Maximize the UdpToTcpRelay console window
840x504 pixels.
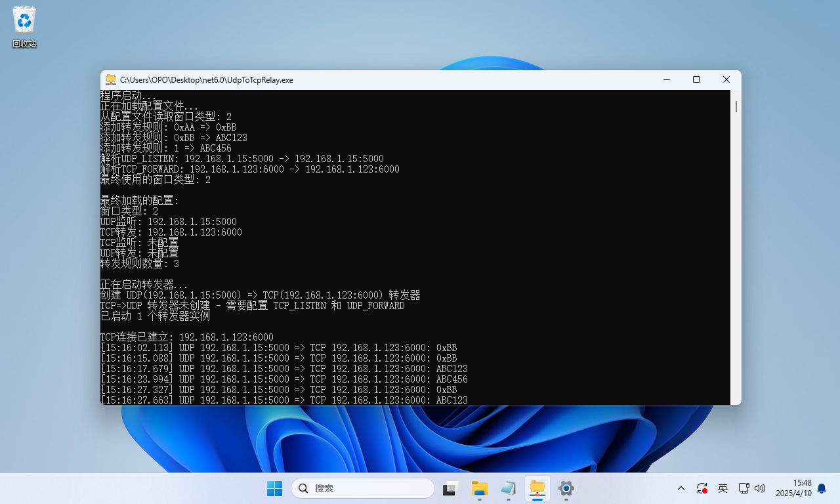pos(696,79)
